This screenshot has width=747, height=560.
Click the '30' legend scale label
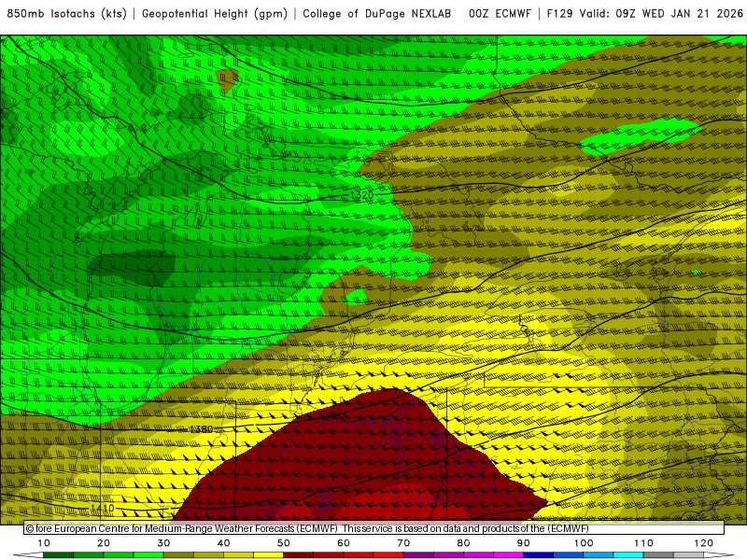coord(163,543)
